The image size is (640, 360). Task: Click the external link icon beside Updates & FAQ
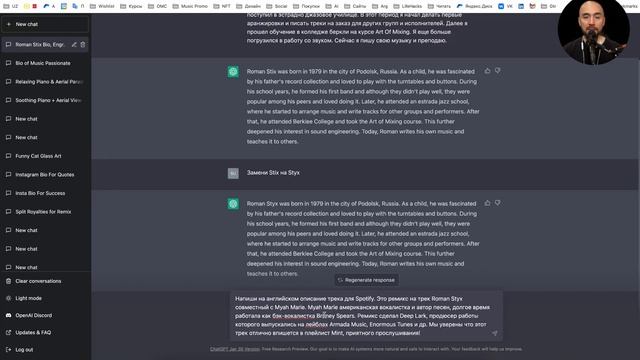9,333
